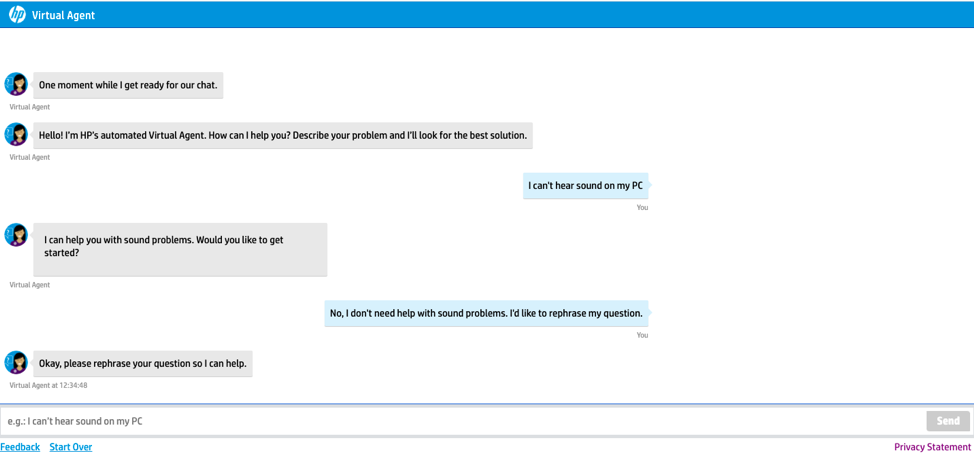Click the "One moment while I get ready" bubble

pyautogui.click(x=128, y=85)
